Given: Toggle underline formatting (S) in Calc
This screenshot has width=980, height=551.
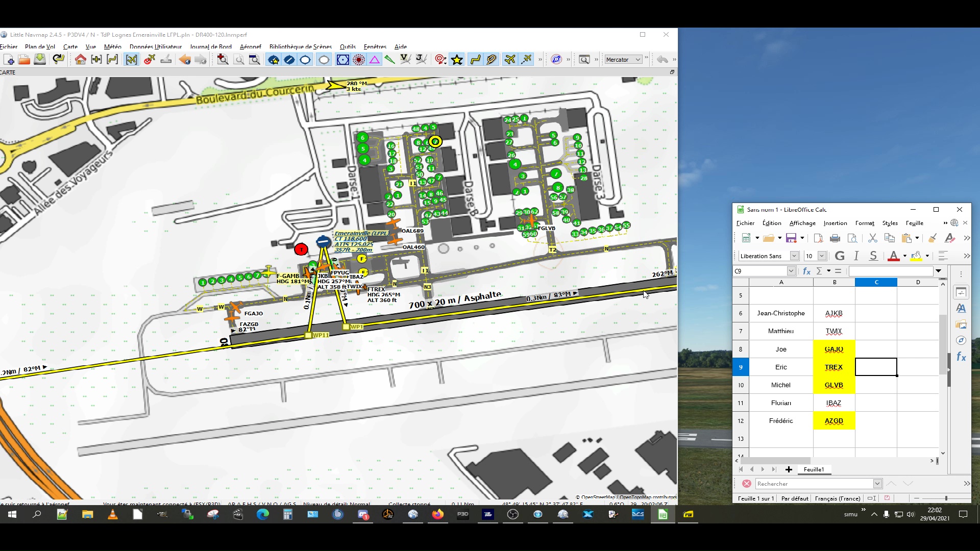Looking at the screenshot, I should (x=873, y=256).
